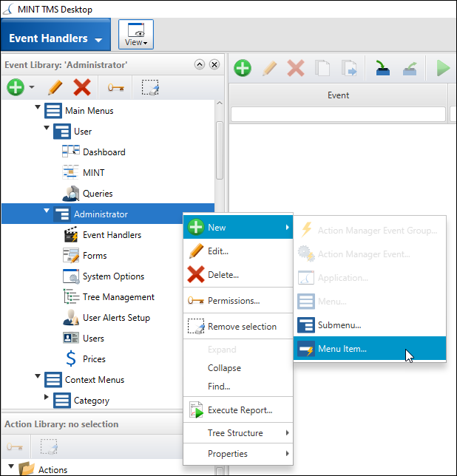457x476 pixels.
Task: Click the New context menu entry
Action: (x=238, y=227)
